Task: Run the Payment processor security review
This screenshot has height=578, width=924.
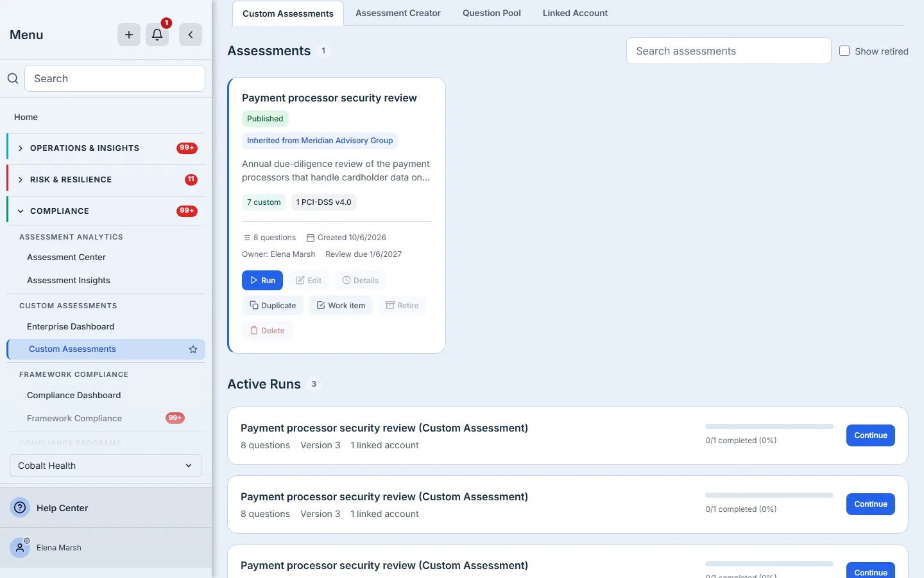Action: (262, 281)
